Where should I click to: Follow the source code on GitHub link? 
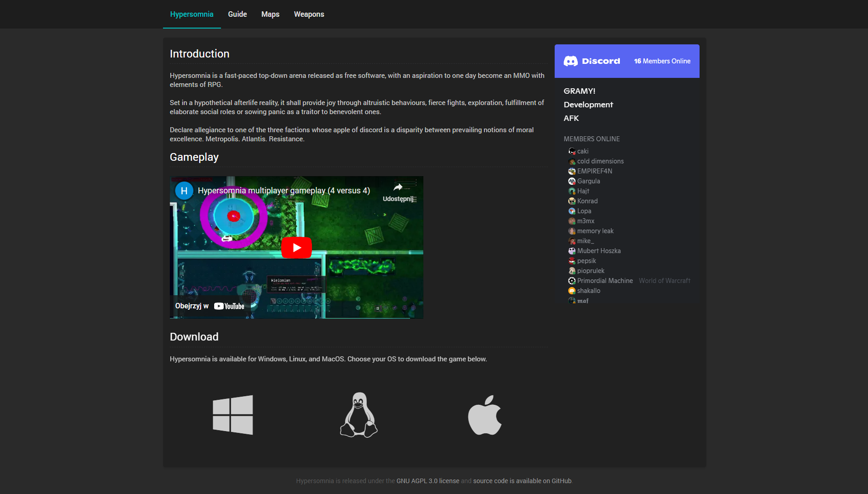tap(522, 481)
